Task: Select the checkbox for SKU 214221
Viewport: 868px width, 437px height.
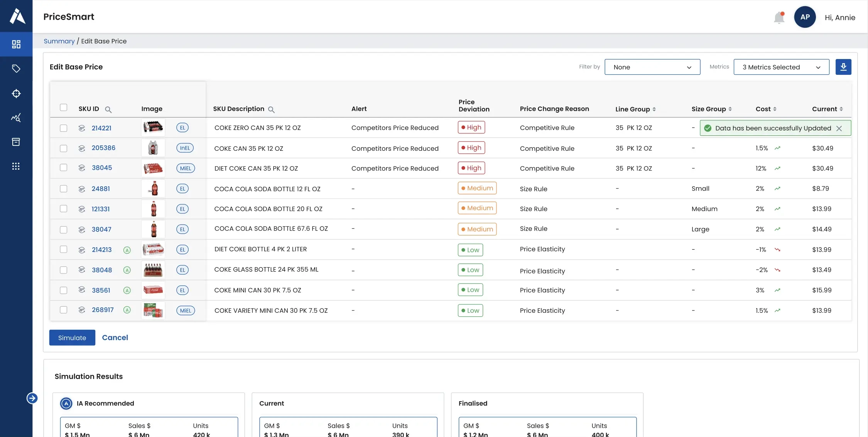Action: tap(64, 128)
